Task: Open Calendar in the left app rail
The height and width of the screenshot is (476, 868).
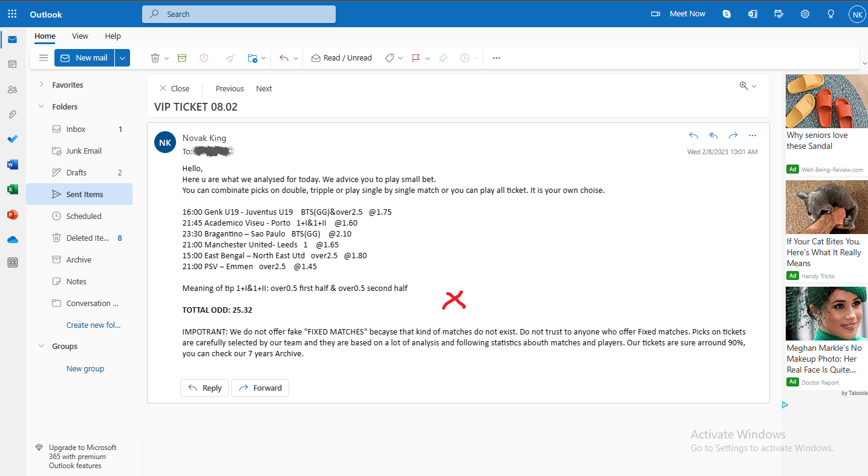Action: (x=12, y=64)
